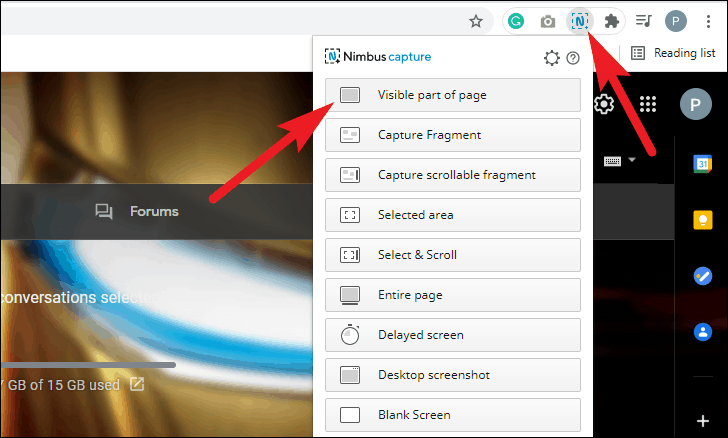Open the Google account avatar in Gmail
The height and width of the screenshot is (438, 728).
click(696, 104)
